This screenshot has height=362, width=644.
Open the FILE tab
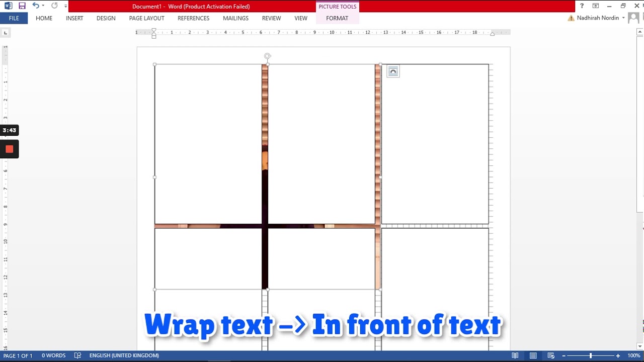point(14,18)
